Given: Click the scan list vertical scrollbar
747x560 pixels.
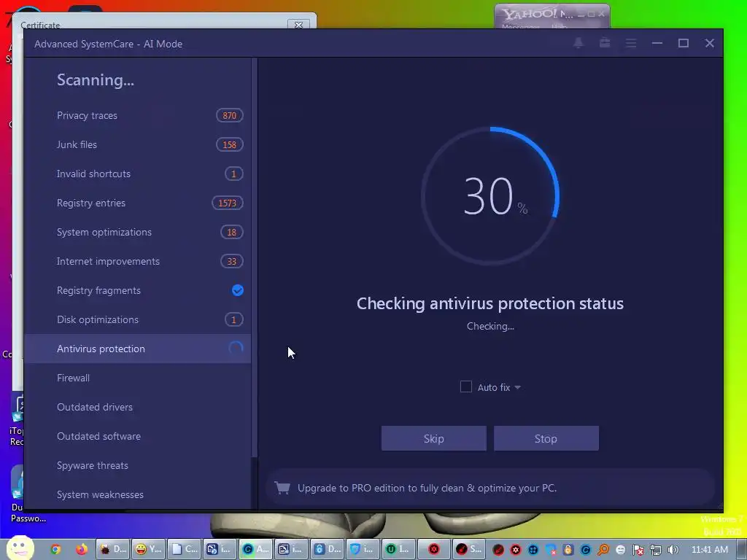Looking at the screenshot, I should [255, 257].
